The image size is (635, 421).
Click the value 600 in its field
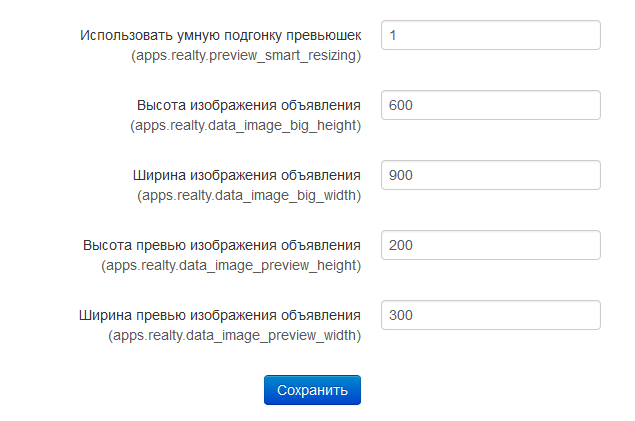[401, 105]
